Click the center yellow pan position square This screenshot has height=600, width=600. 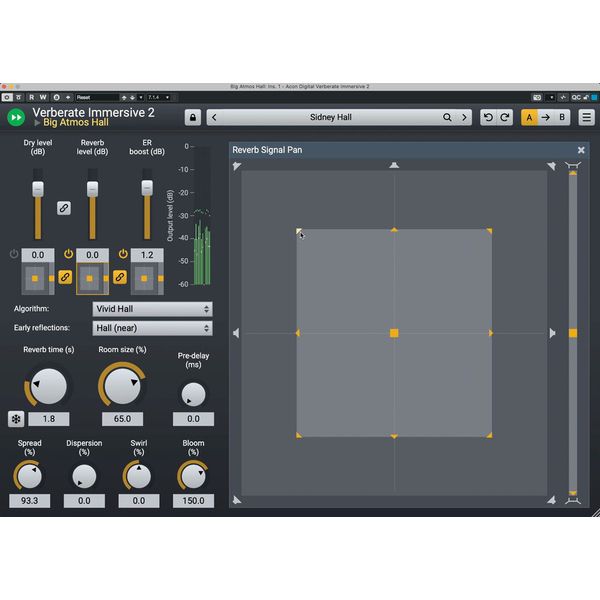tap(394, 333)
